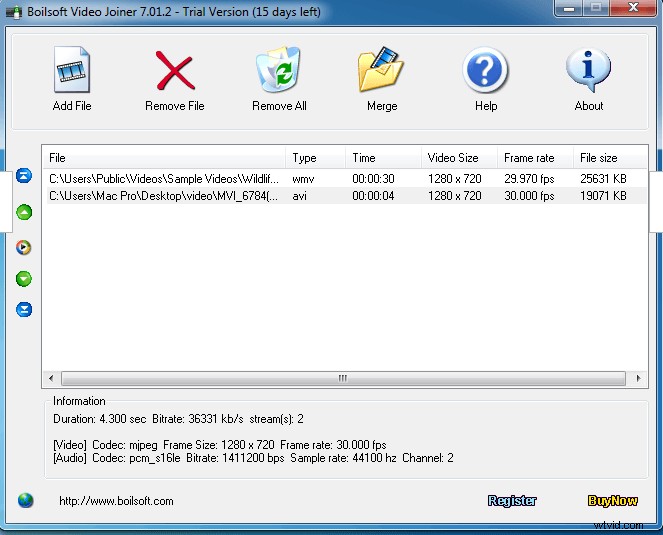
Task: Click the 29.970 fps frame rate cell
Action: 529,179
